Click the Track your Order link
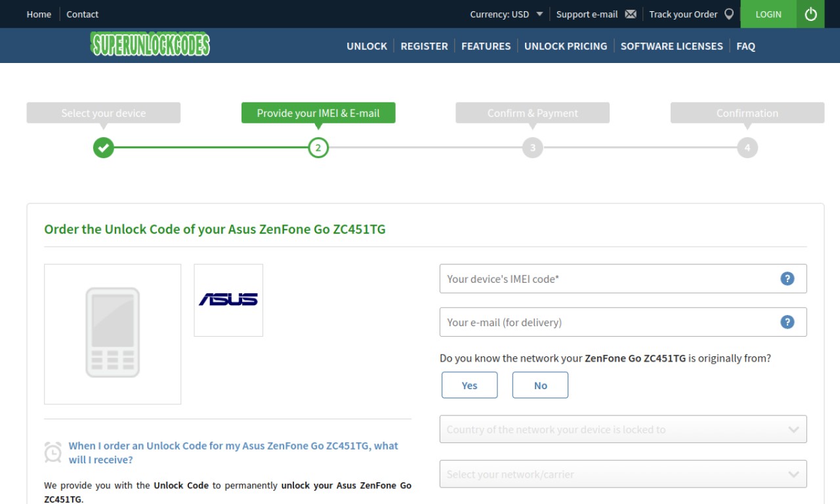The height and width of the screenshot is (504, 840). (683, 14)
